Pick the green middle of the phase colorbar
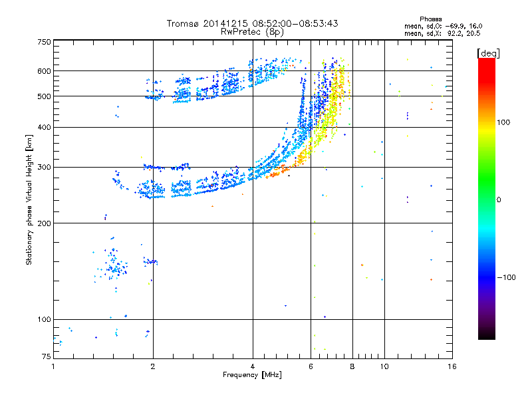The height and width of the screenshot is (399, 532). (x=487, y=180)
